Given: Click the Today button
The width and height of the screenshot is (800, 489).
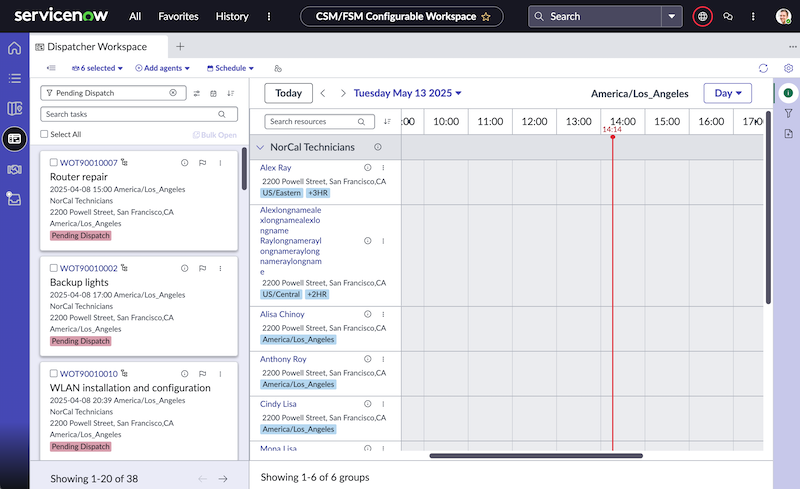Looking at the screenshot, I should [288, 93].
